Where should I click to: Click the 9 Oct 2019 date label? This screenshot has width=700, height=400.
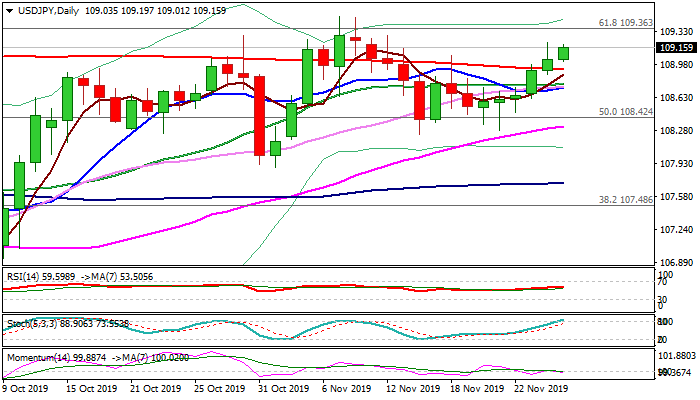25,388
